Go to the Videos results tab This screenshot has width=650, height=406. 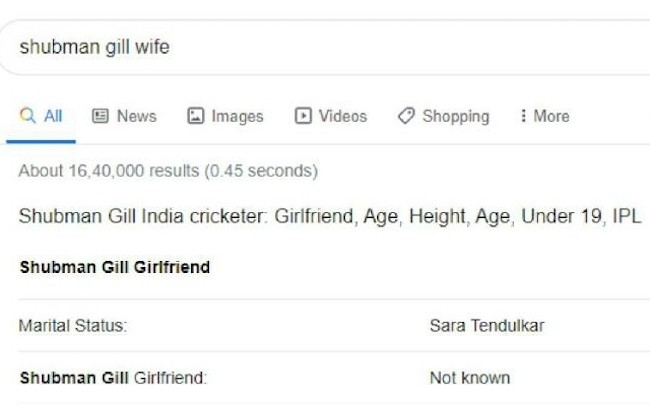click(x=342, y=116)
